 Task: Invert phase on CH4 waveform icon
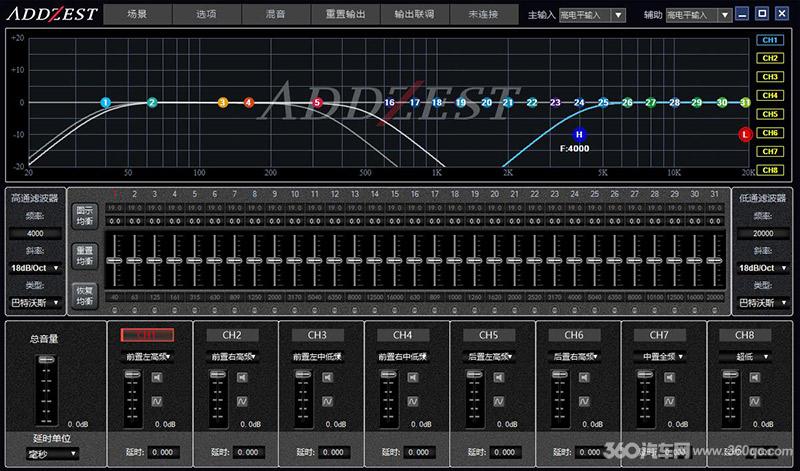[x=413, y=402]
